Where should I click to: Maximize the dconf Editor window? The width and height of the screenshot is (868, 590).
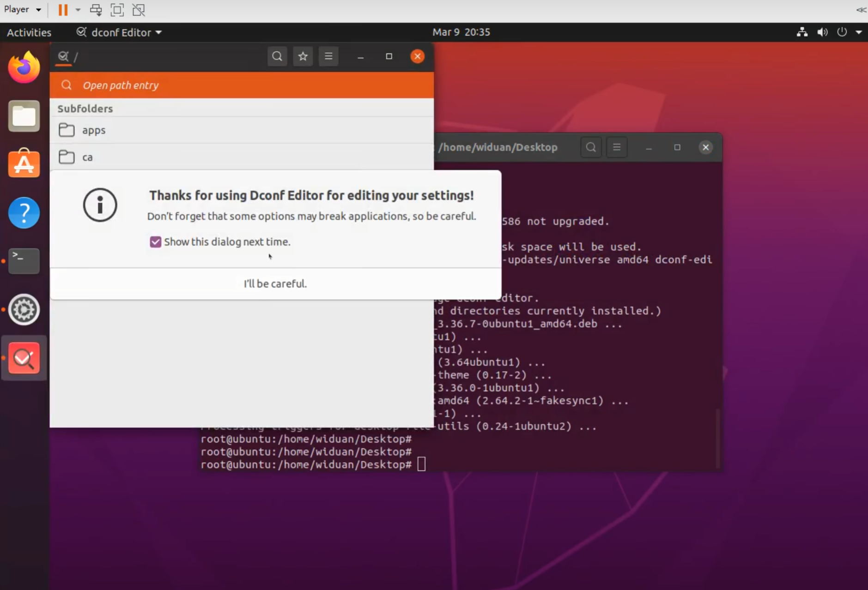[389, 56]
